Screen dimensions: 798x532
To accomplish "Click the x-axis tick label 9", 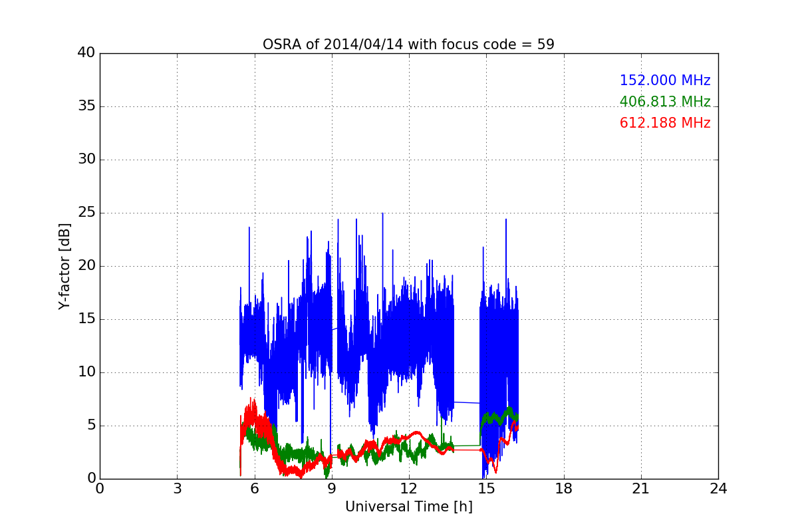I will click(x=332, y=489).
